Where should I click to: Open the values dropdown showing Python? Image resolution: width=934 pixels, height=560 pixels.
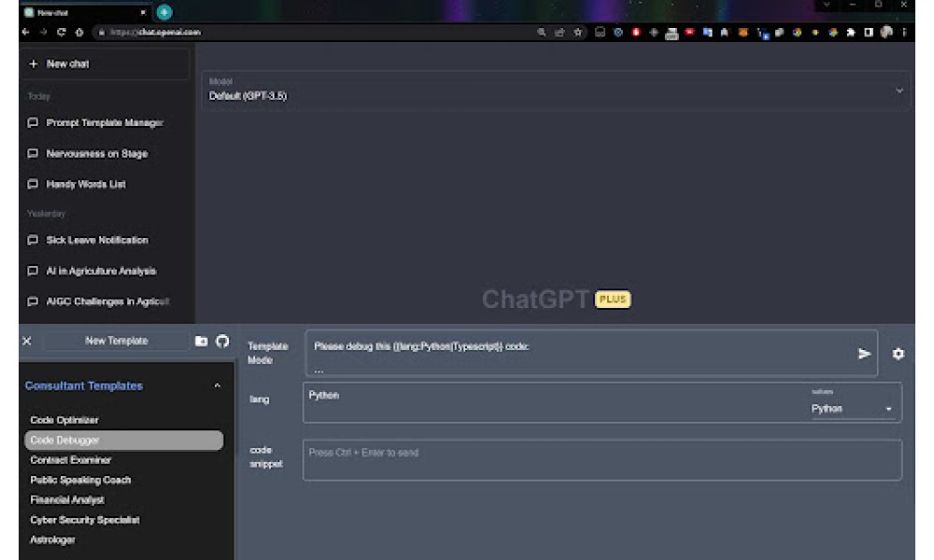[851, 409]
